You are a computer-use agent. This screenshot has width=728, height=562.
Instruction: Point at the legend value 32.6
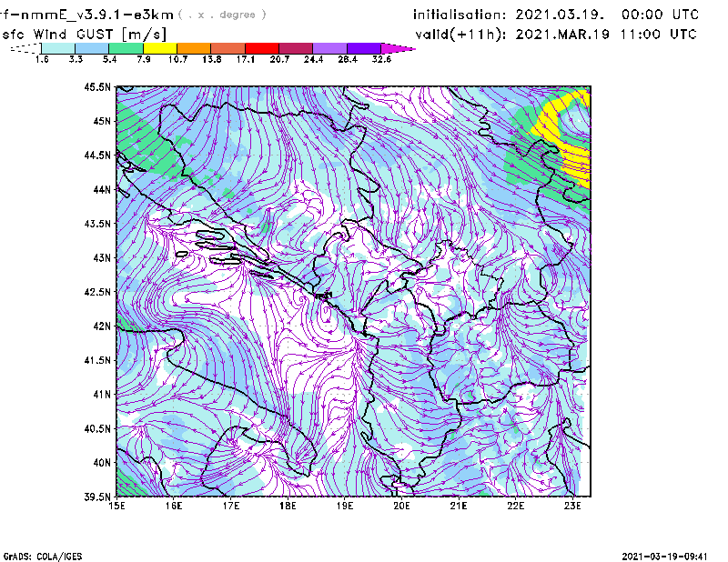pos(381,59)
